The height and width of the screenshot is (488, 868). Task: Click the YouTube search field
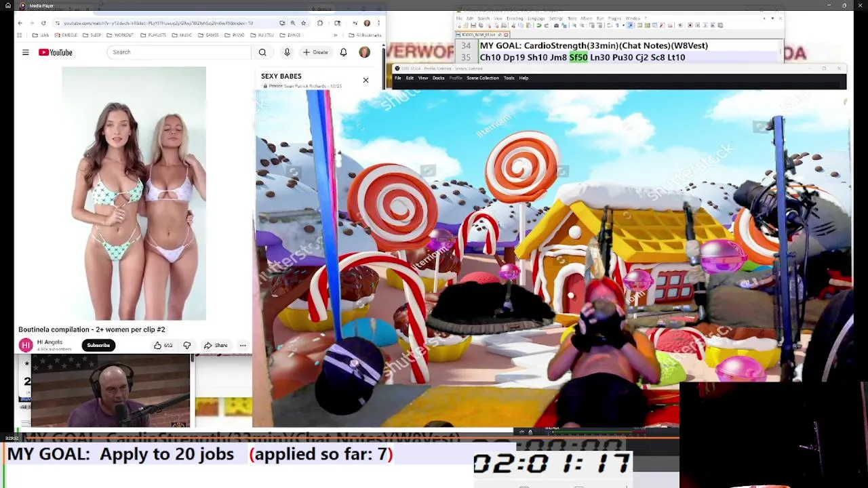pos(178,52)
